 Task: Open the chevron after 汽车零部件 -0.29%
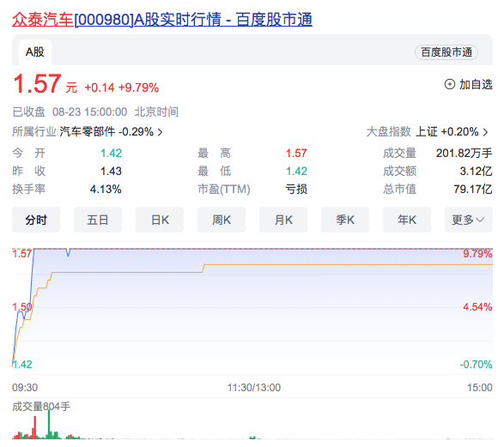point(160,132)
